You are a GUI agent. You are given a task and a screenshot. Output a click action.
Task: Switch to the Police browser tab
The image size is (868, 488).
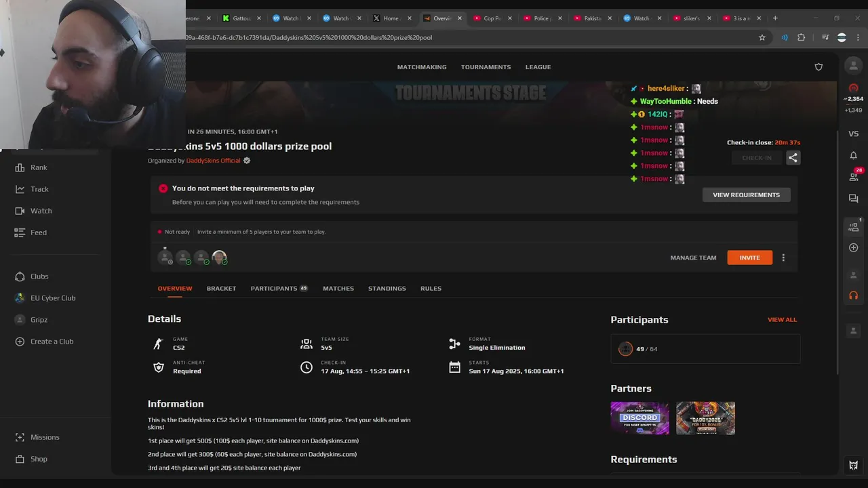pos(541,18)
